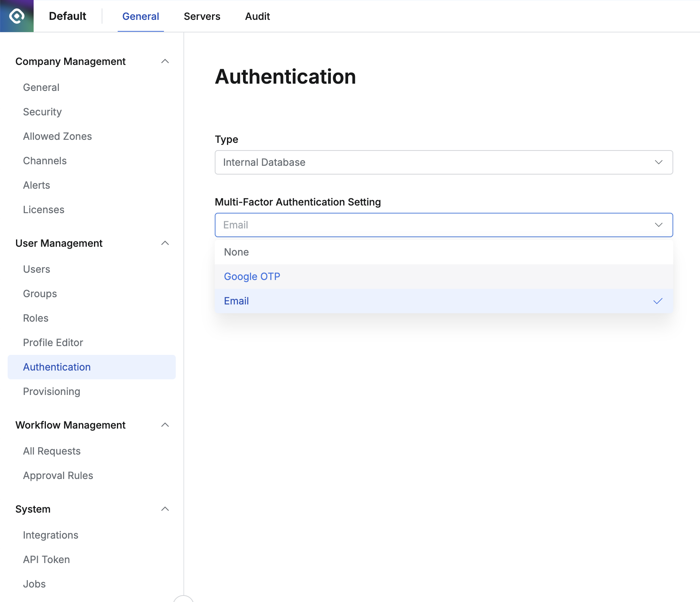
Task: Collapse the System section
Action: click(x=165, y=509)
